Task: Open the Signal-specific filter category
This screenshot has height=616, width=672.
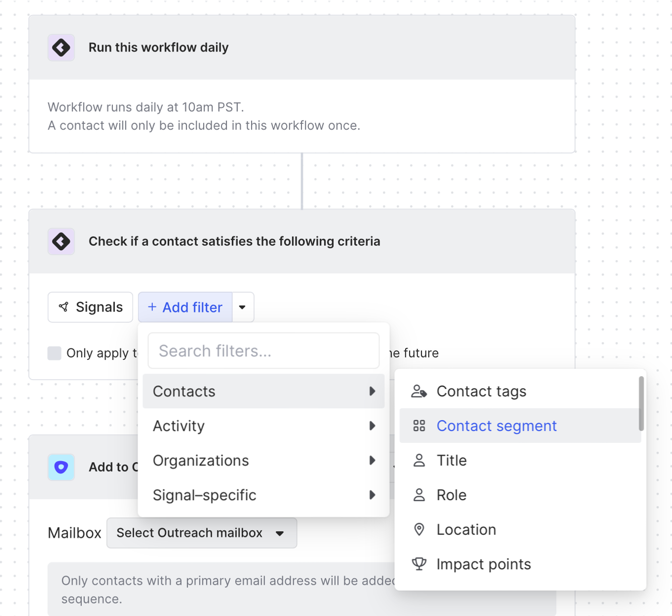Action: [263, 495]
